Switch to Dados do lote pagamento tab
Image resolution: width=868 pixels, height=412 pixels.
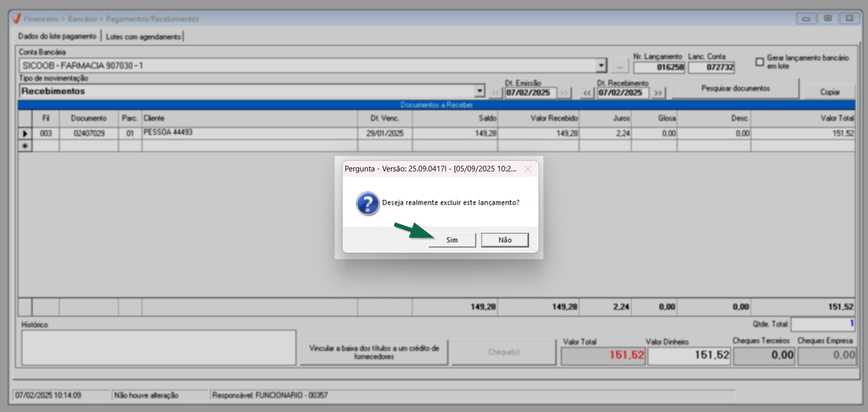(x=57, y=36)
